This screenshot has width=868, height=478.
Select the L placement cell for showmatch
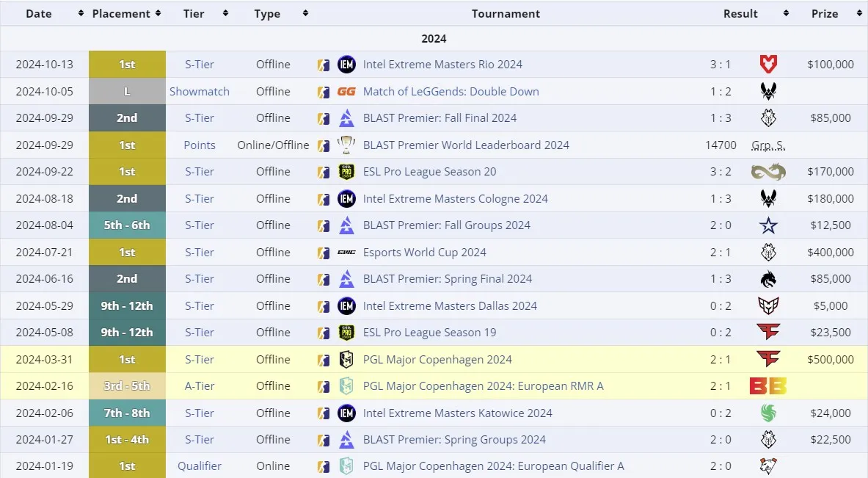tap(128, 91)
